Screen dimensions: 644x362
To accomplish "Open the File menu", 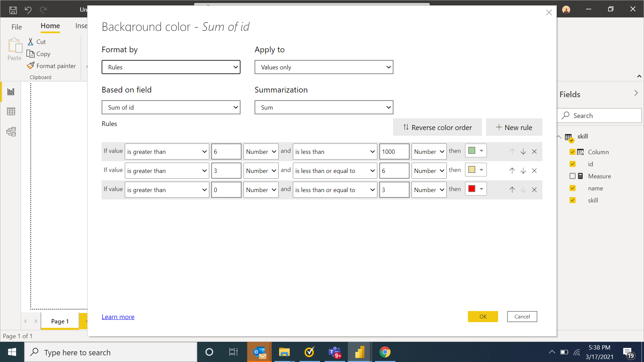I will tap(16, 27).
